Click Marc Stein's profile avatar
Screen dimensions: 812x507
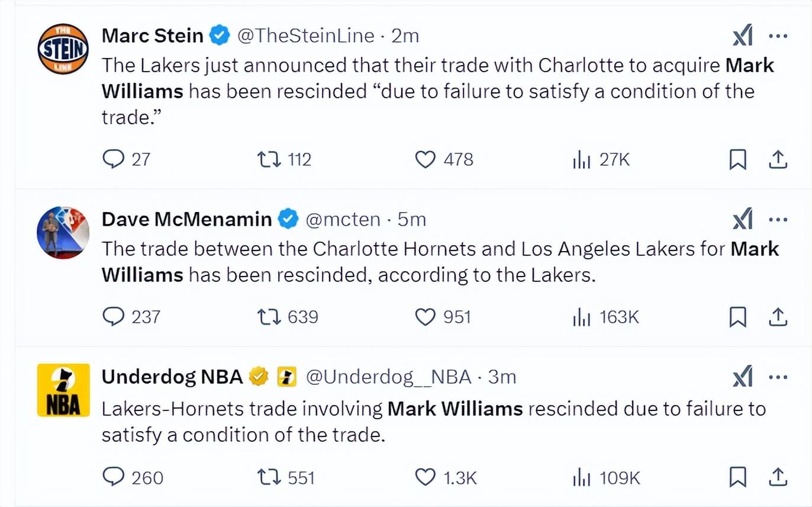click(63, 49)
